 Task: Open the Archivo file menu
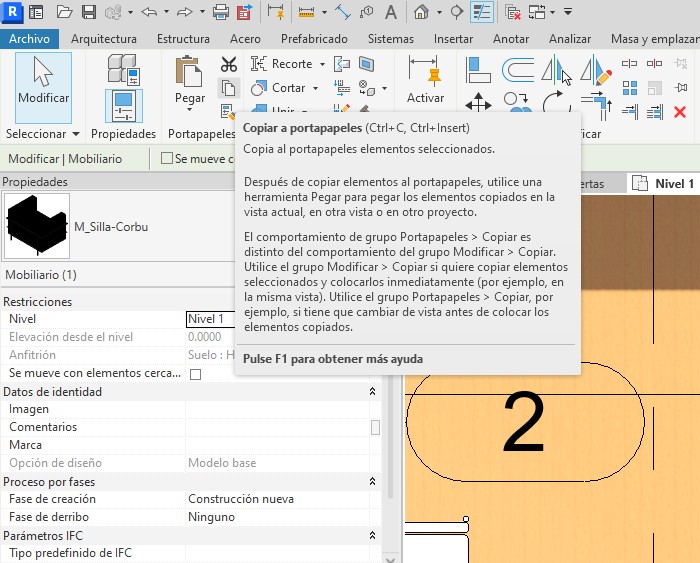[29, 39]
